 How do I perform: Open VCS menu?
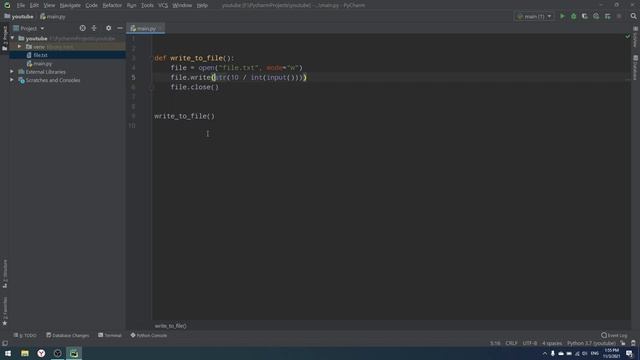163,5
